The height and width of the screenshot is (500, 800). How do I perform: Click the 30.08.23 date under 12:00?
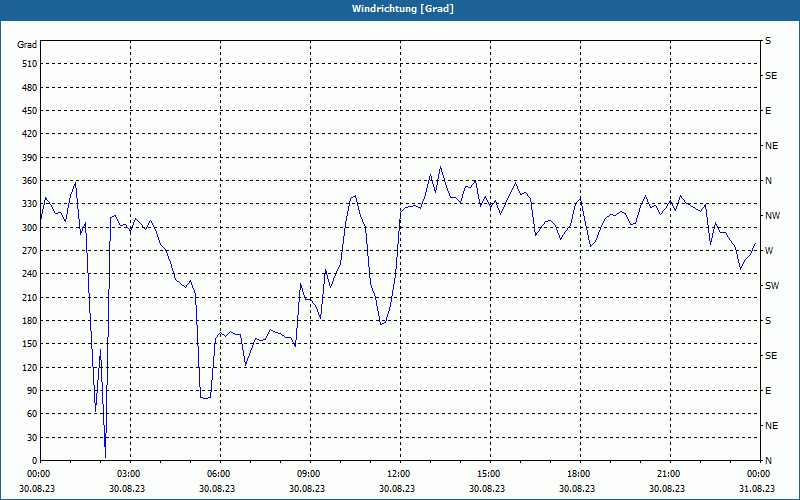(x=397, y=488)
